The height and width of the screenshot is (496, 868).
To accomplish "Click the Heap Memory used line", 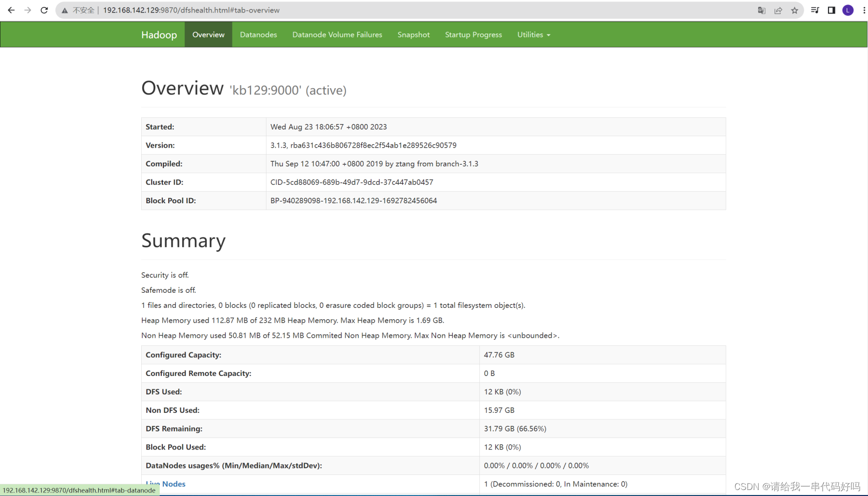I will click(293, 320).
